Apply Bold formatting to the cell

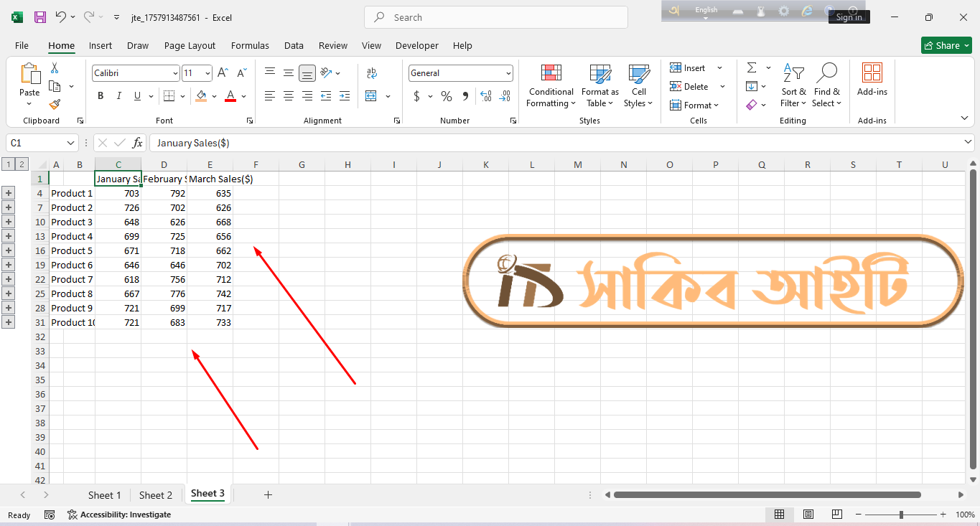click(x=101, y=96)
